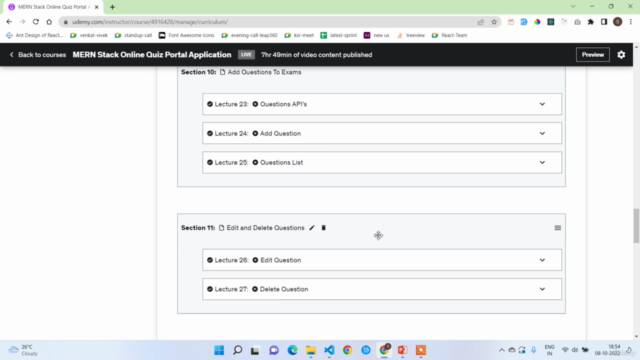Screen dimensions: 640x360
Task: Open new ux bookmark
Action: [x=377, y=36]
